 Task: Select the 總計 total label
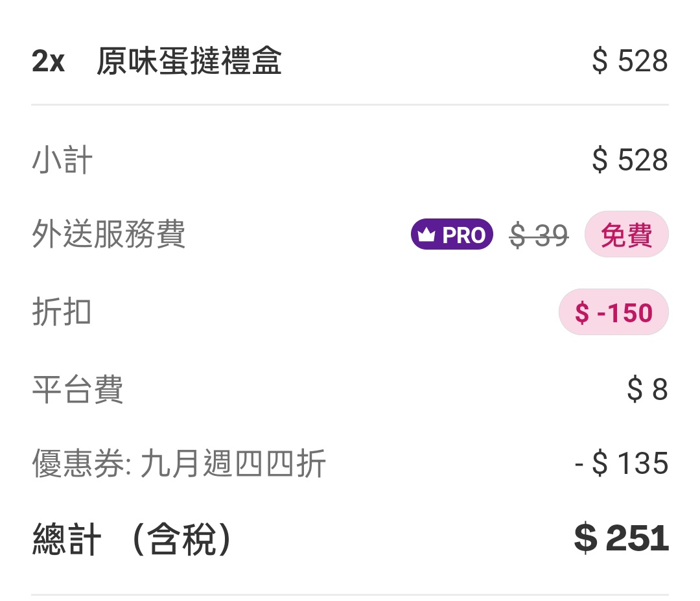pyautogui.click(x=67, y=540)
